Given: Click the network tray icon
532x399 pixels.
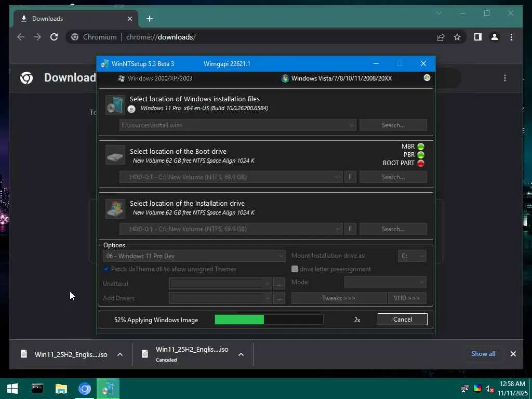Looking at the screenshot, I should pos(465,389).
